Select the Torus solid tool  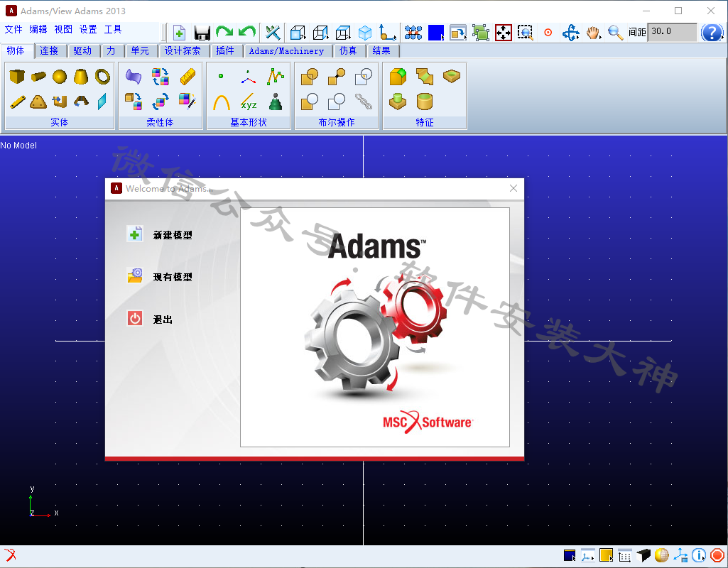point(102,76)
